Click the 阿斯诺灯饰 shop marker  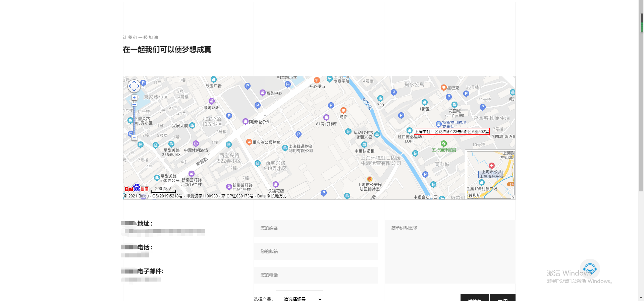click(x=246, y=122)
